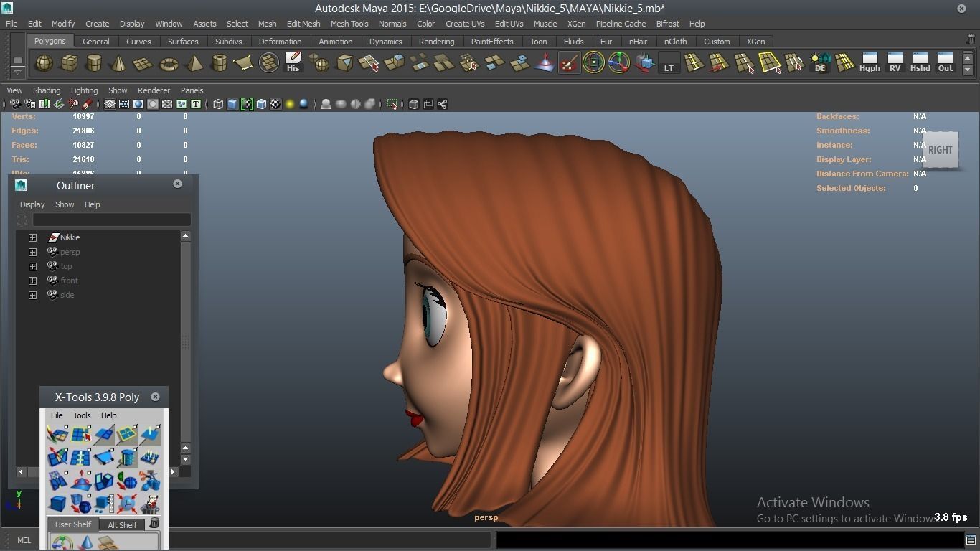Create a polygon pyramid from the shelf
Viewport: 980px width, 551px height.
tap(194, 64)
